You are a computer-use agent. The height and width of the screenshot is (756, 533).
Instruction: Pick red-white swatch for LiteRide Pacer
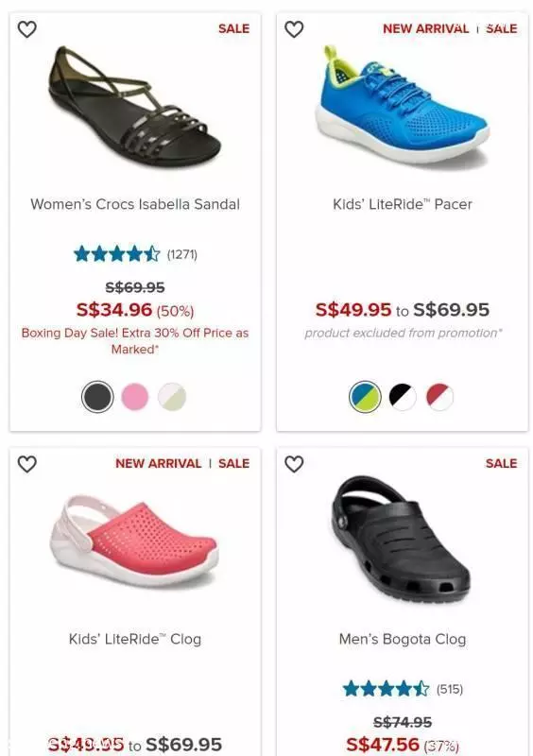pos(439,396)
